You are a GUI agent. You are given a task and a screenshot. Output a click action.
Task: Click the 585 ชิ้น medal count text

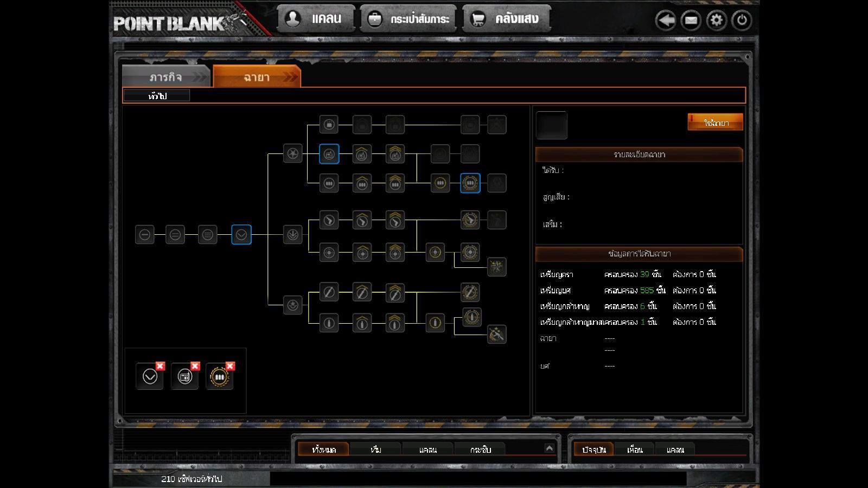pyautogui.click(x=653, y=290)
